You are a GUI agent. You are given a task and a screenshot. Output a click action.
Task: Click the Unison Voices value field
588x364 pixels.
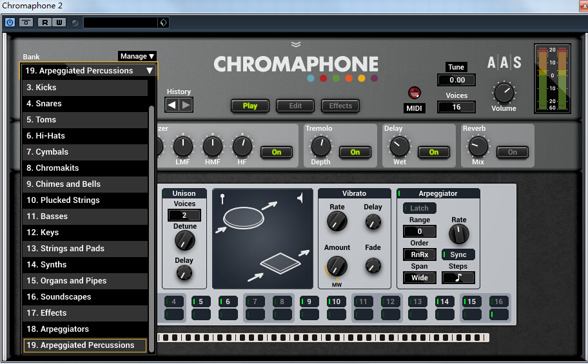(184, 215)
